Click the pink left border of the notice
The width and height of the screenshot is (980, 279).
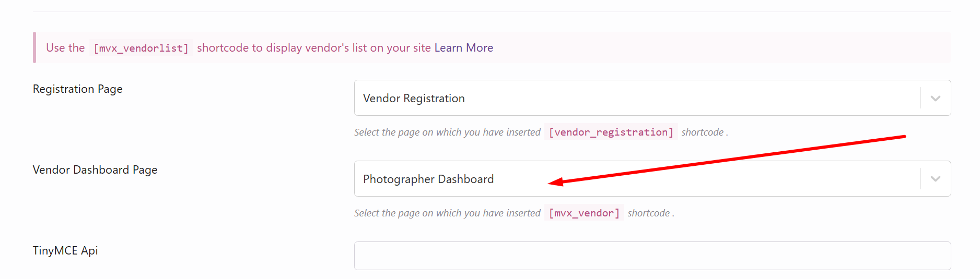pyautogui.click(x=34, y=47)
